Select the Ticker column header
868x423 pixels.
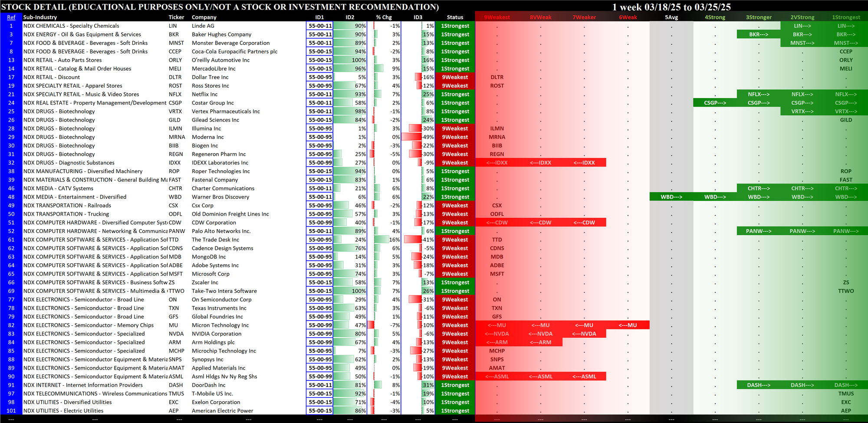pos(176,17)
